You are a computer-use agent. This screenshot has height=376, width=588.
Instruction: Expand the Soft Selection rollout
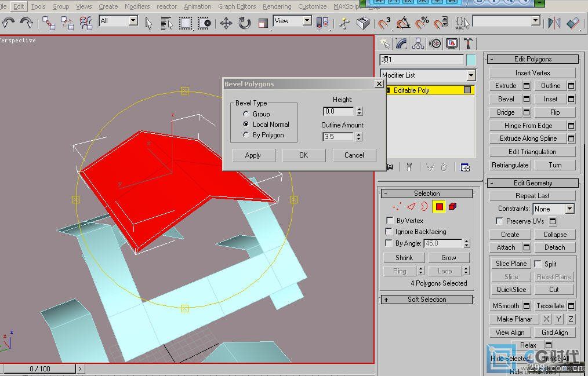(427, 300)
